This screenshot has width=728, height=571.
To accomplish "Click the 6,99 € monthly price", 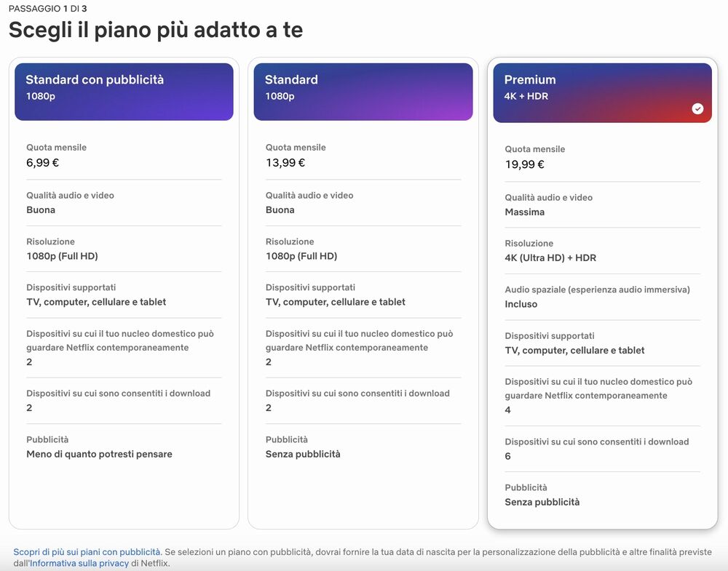I will pyautogui.click(x=43, y=163).
